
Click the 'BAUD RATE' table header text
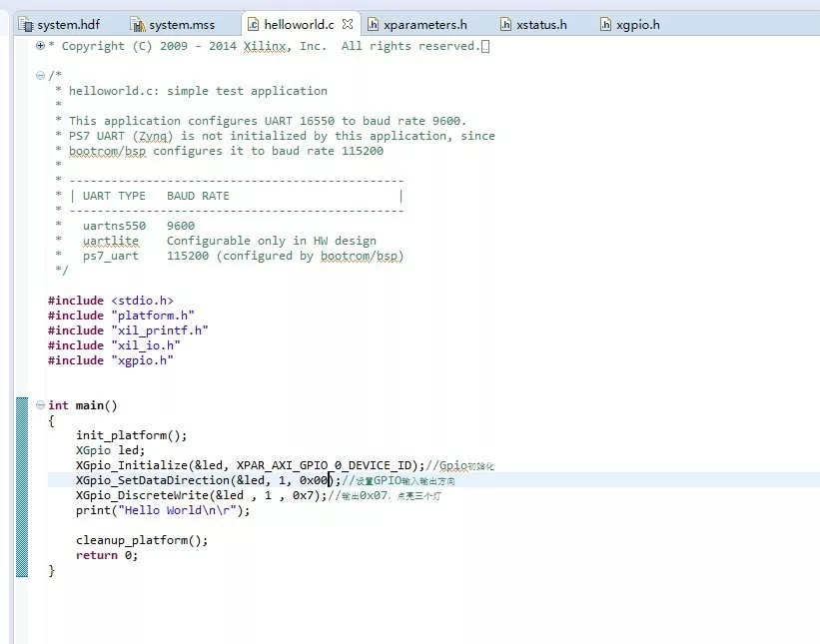pos(198,196)
